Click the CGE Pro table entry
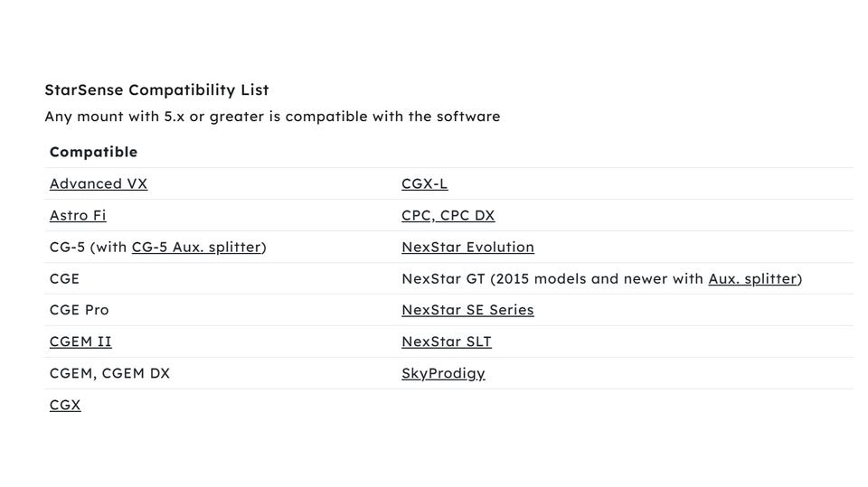 tap(79, 310)
